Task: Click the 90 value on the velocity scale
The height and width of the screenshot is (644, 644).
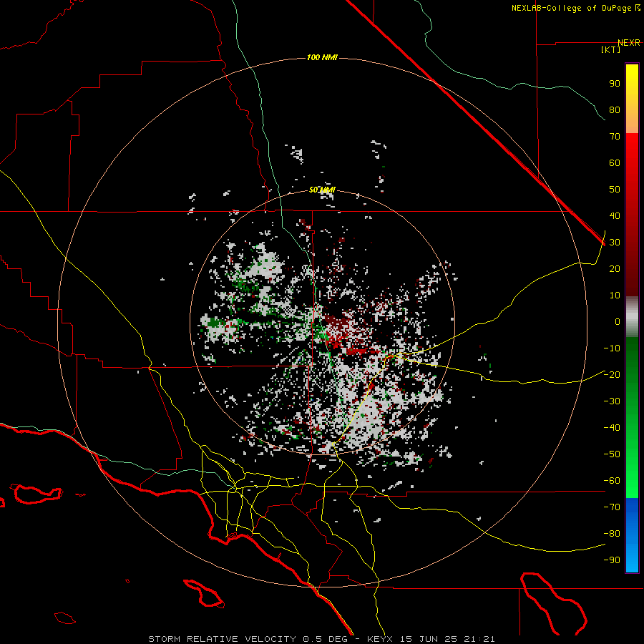Action: pos(615,84)
